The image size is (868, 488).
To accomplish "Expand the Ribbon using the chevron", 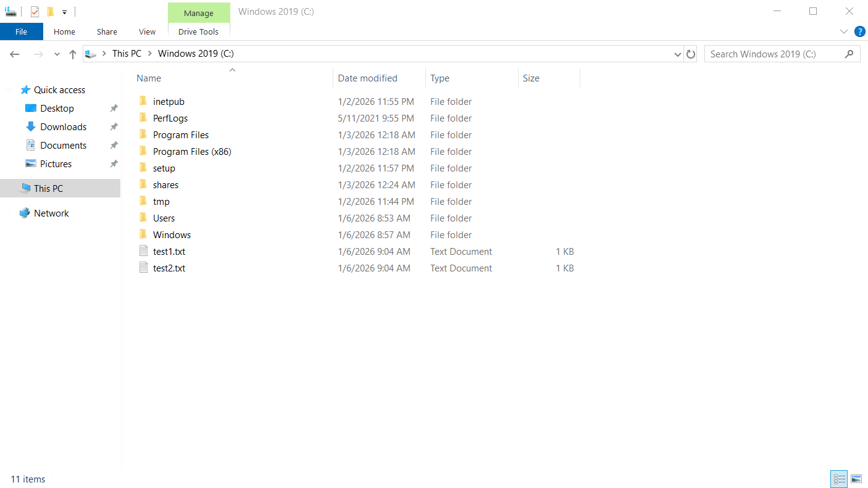I will [844, 31].
